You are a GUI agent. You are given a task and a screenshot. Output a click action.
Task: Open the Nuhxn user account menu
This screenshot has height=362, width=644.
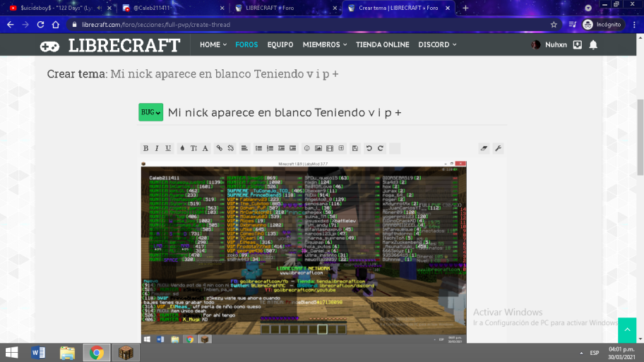(549, 44)
